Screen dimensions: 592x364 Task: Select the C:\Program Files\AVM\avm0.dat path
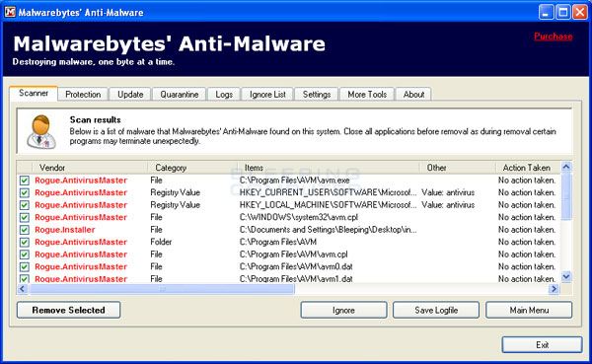[296, 267]
